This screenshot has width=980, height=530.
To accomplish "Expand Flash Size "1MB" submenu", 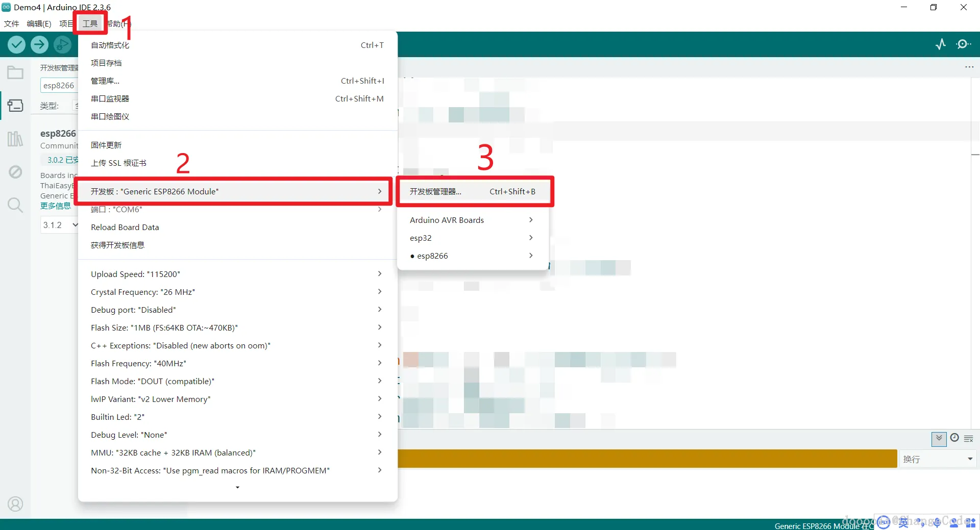I will (238, 328).
